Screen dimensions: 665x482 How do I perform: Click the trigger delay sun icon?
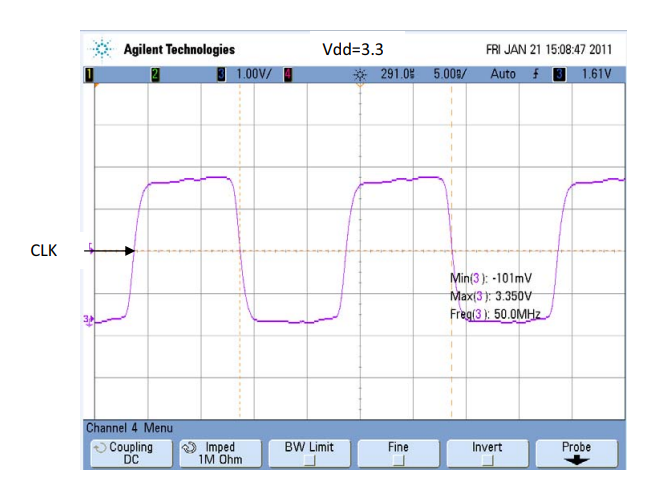tap(360, 74)
